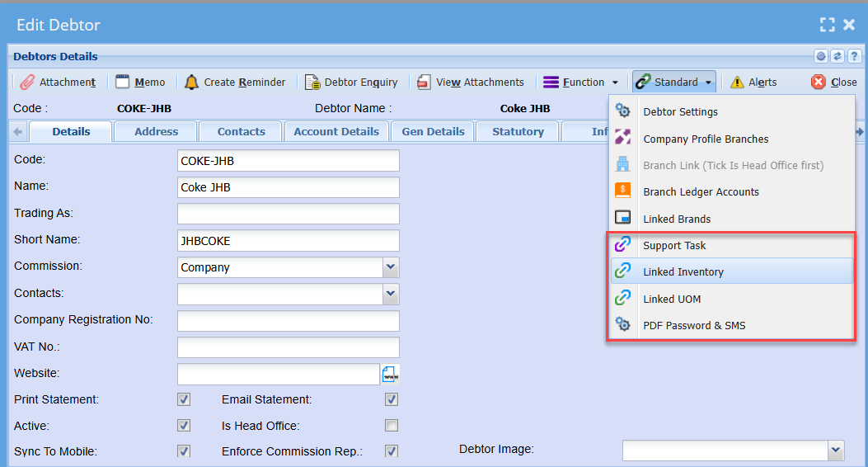Click the Close button in the toolbar
Screen dimensions: 868x467
click(x=834, y=83)
